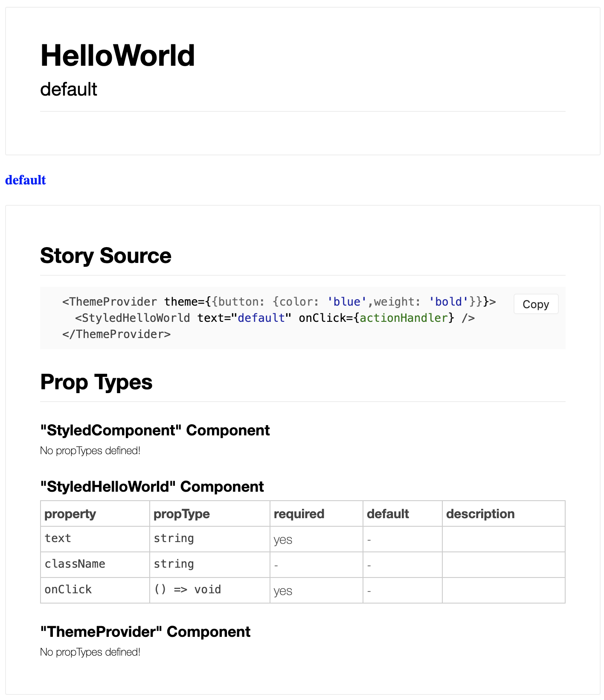Click the text row in the props table

click(58, 539)
